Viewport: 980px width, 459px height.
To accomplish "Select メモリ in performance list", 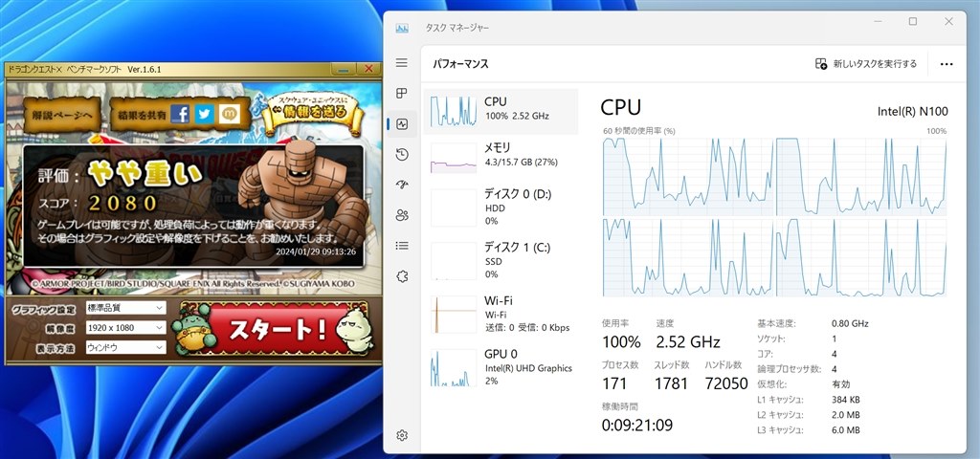I will (501, 158).
